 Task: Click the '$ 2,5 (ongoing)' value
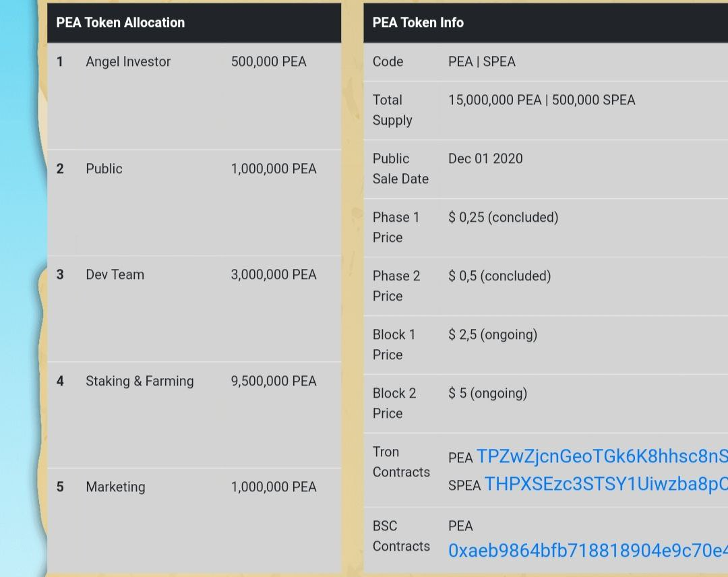(493, 334)
